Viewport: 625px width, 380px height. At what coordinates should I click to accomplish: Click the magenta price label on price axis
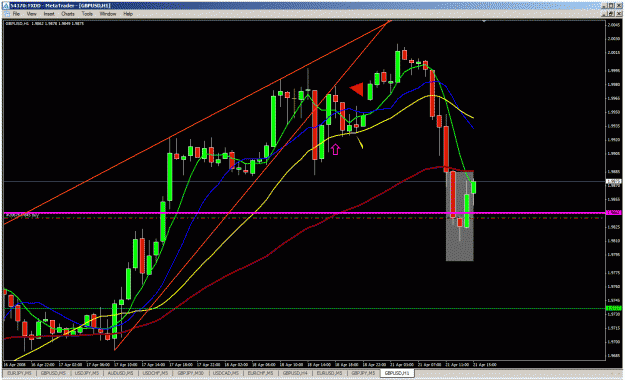click(x=613, y=213)
